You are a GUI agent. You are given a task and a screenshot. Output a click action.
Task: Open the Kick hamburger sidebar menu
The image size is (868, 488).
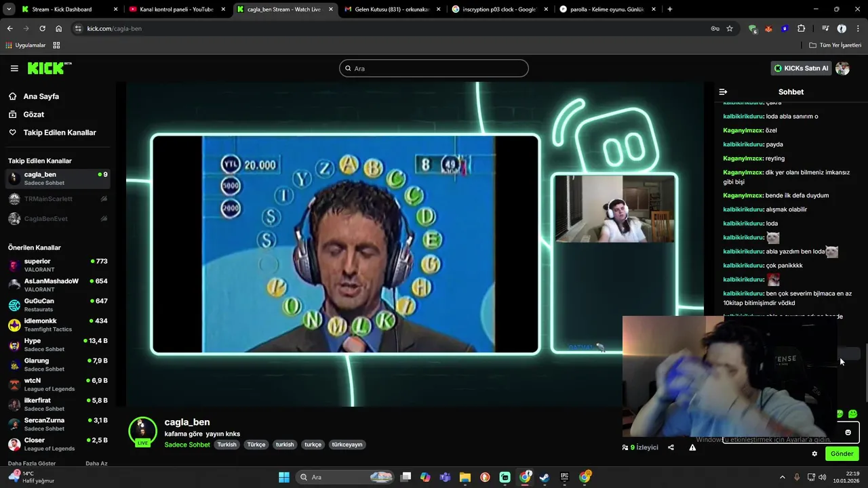click(x=14, y=68)
